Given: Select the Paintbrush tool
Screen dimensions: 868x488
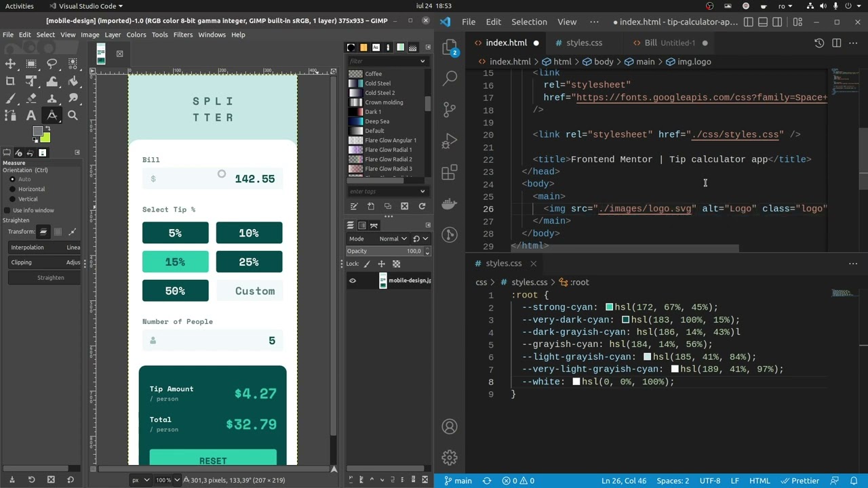Looking at the screenshot, I should pos(10,98).
